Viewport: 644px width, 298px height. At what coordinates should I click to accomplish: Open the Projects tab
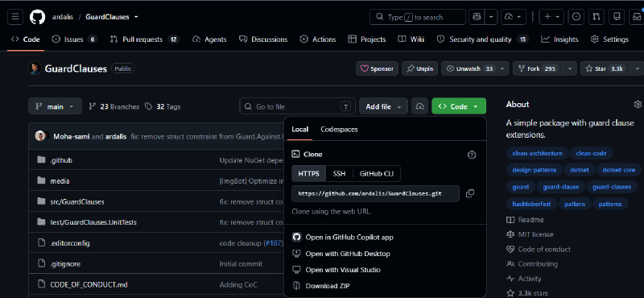(x=367, y=39)
